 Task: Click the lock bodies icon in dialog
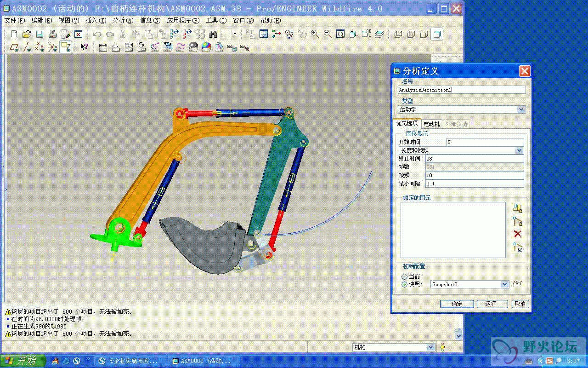(518, 208)
